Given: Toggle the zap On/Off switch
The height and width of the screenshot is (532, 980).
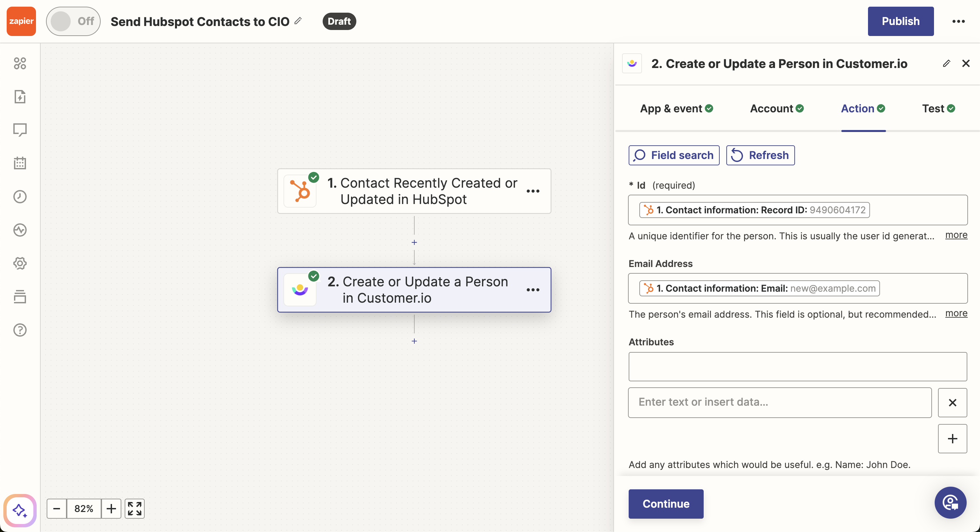Looking at the screenshot, I should (x=71, y=21).
